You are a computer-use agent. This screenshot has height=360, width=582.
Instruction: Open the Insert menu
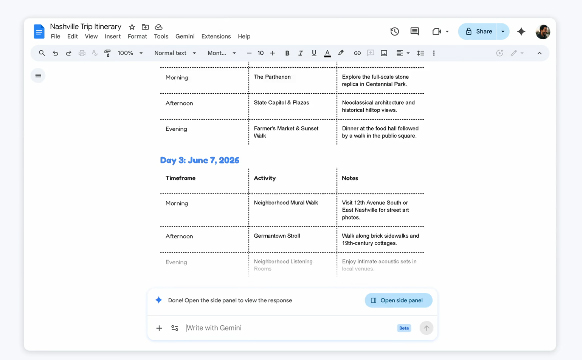(112, 36)
